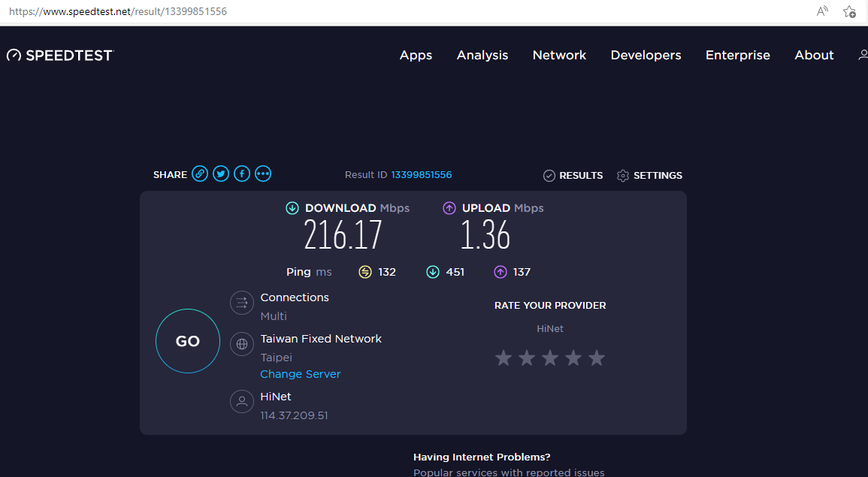Copy the result share link icon
This screenshot has height=477, width=868.
coord(199,174)
